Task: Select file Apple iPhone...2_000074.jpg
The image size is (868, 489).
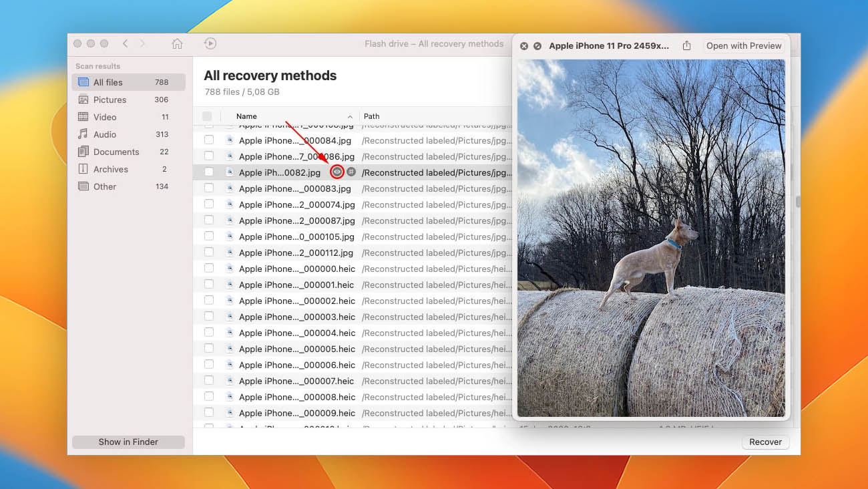Action: pos(296,204)
